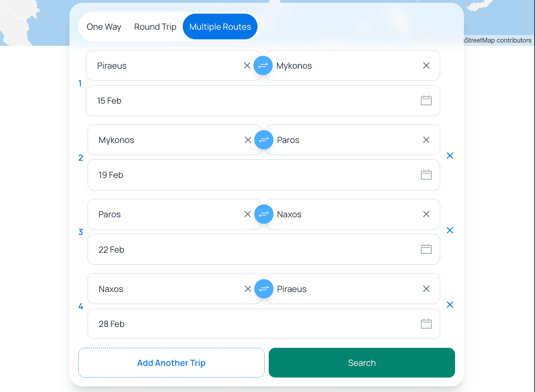Open the 19 Feb date picker
Viewport: 535px width, 392px height.
coord(263,175)
